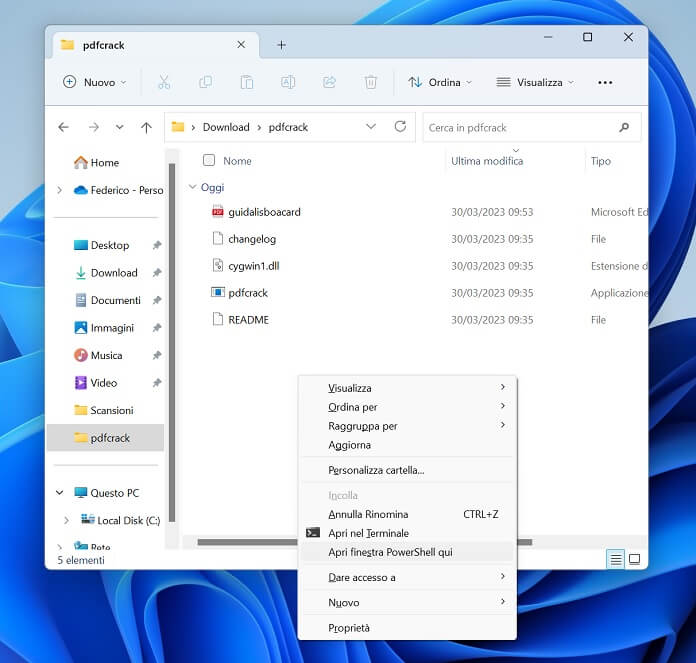This screenshot has width=696, height=663.
Task: Open the address bar history dropdown
Action: tap(371, 127)
